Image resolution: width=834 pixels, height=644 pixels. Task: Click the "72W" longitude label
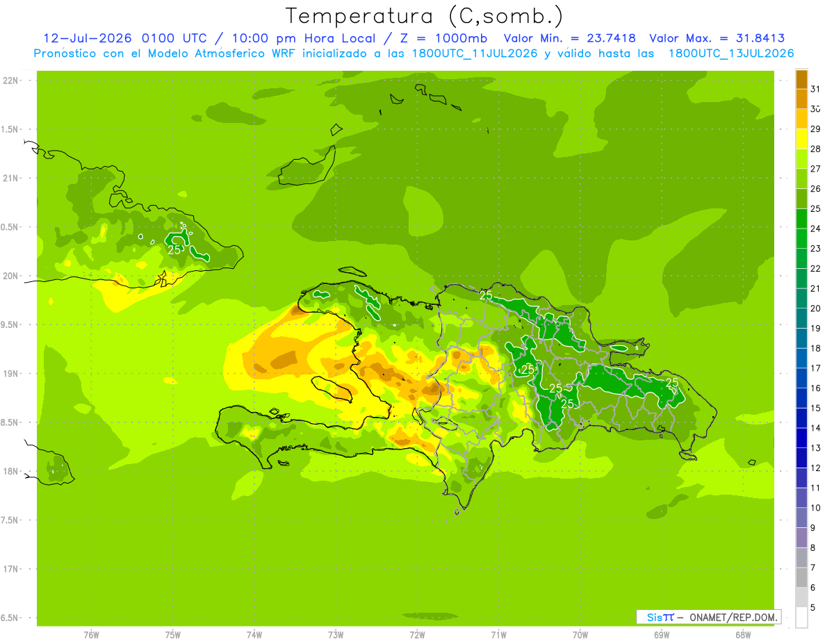pos(417,635)
